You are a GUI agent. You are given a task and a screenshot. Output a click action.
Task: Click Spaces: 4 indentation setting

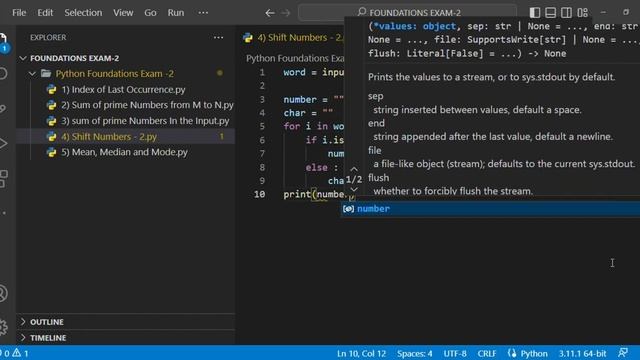(x=415, y=353)
